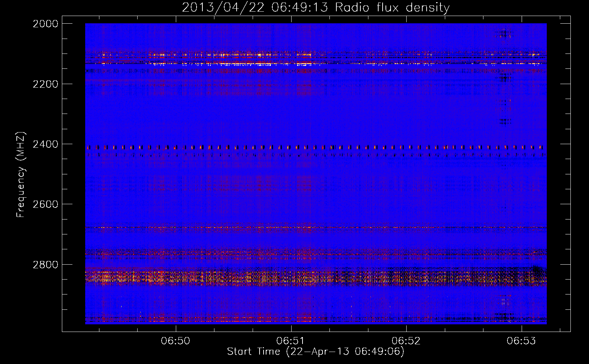Select the 2600 frequency tick label
This screenshot has height=364, width=589.
click(x=46, y=204)
